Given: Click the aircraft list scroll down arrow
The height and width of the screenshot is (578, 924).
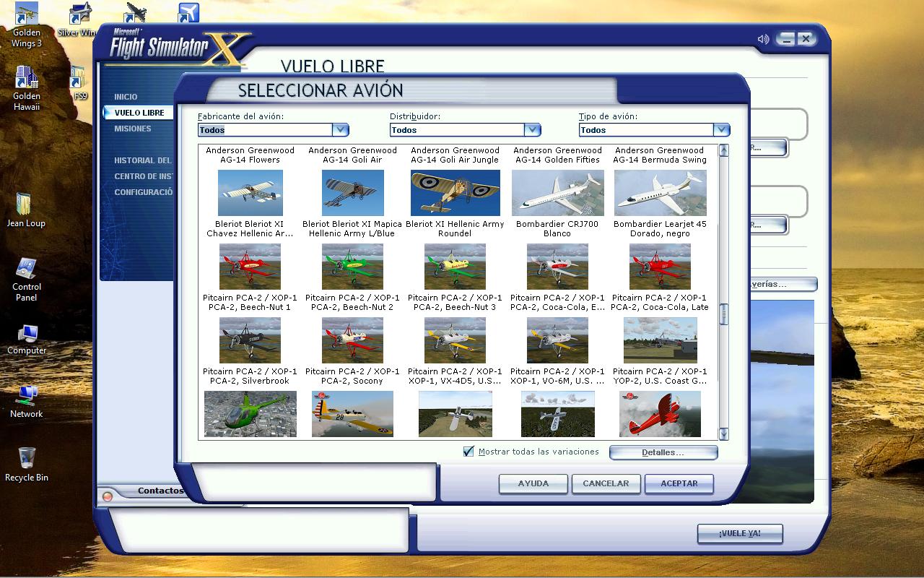Looking at the screenshot, I should click(724, 433).
